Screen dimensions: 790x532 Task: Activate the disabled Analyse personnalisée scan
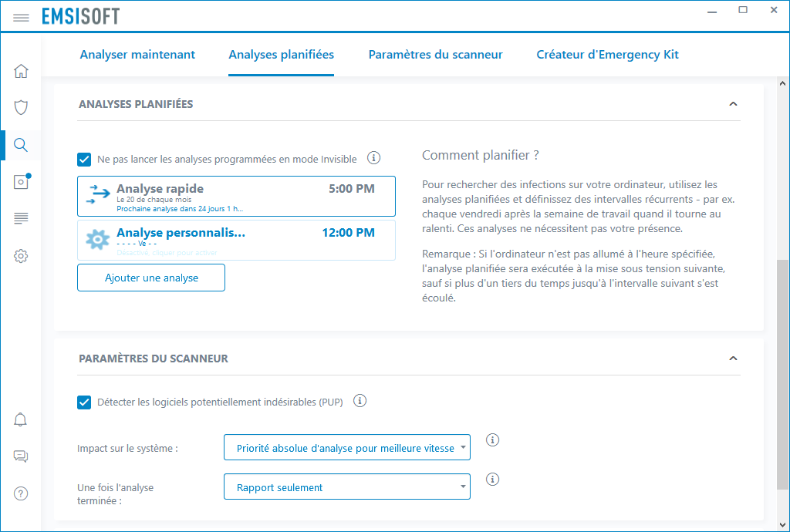pos(236,240)
